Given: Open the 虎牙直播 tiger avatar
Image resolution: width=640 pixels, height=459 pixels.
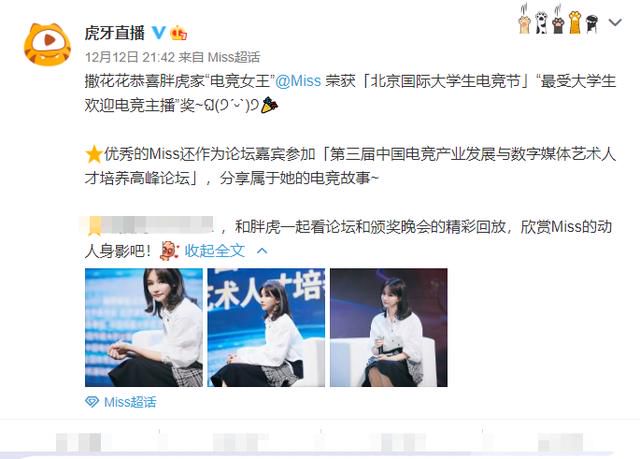Looking at the screenshot, I should click(x=47, y=44).
